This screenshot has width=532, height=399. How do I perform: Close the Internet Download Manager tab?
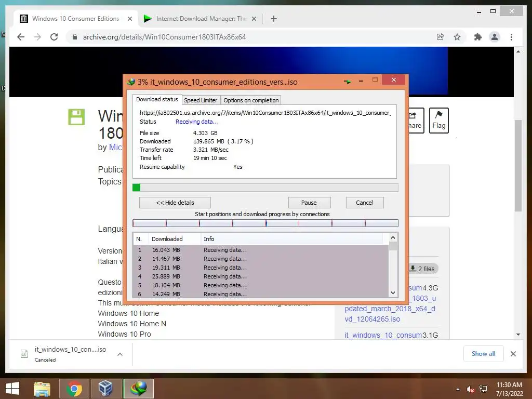coord(254,19)
